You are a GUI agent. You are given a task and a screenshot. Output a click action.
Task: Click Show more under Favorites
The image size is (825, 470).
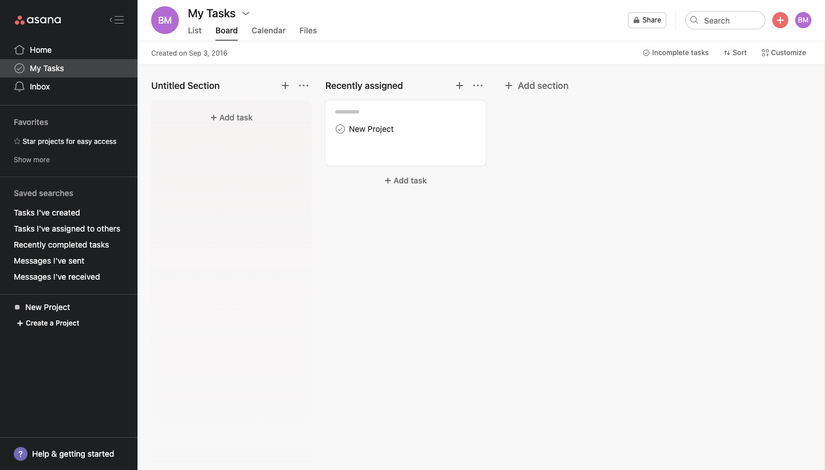coord(32,160)
